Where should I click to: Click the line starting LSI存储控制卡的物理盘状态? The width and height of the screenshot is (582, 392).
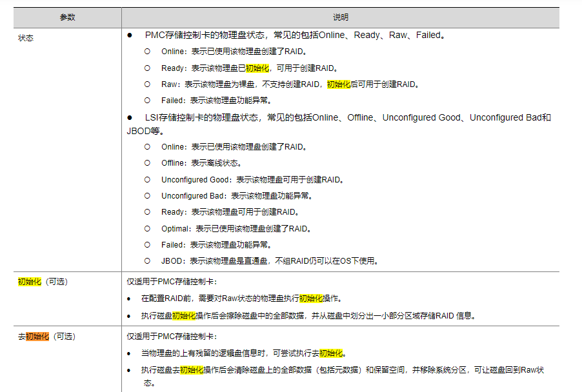[x=348, y=117]
